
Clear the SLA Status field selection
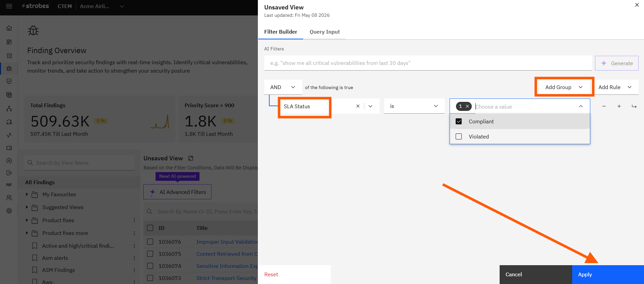click(x=358, y=106)
